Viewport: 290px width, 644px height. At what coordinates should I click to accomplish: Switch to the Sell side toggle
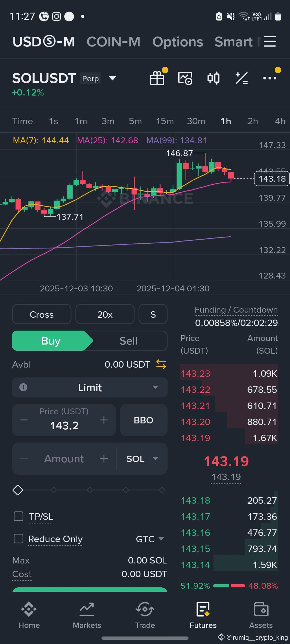pyautogui.click(x=128, y=341)
